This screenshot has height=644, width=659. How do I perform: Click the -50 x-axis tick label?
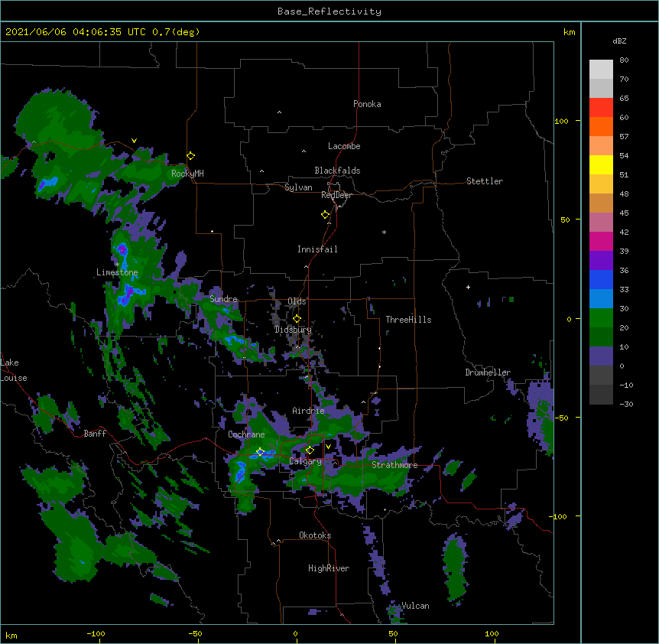(195, 633)
